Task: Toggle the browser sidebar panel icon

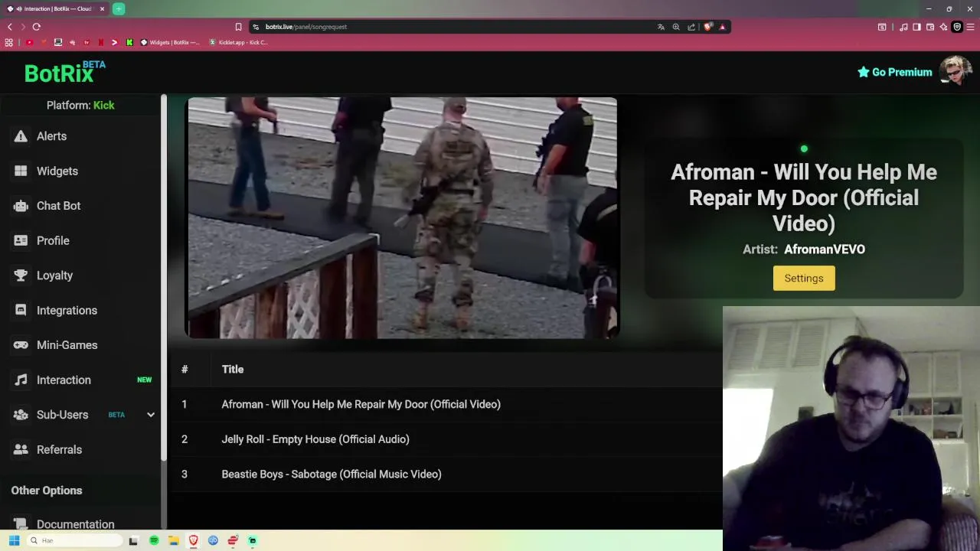Action: pyautogui.click(x=916, y=27)
